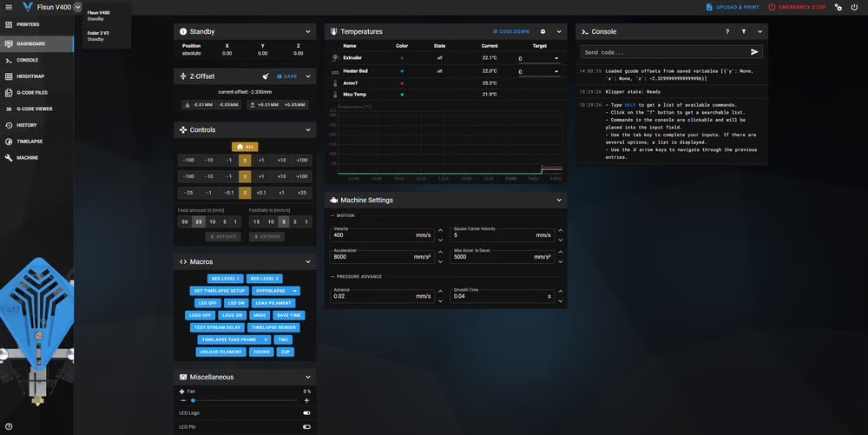
Task: Collapse the Machine Settings panel
Action: click(558, 200)
